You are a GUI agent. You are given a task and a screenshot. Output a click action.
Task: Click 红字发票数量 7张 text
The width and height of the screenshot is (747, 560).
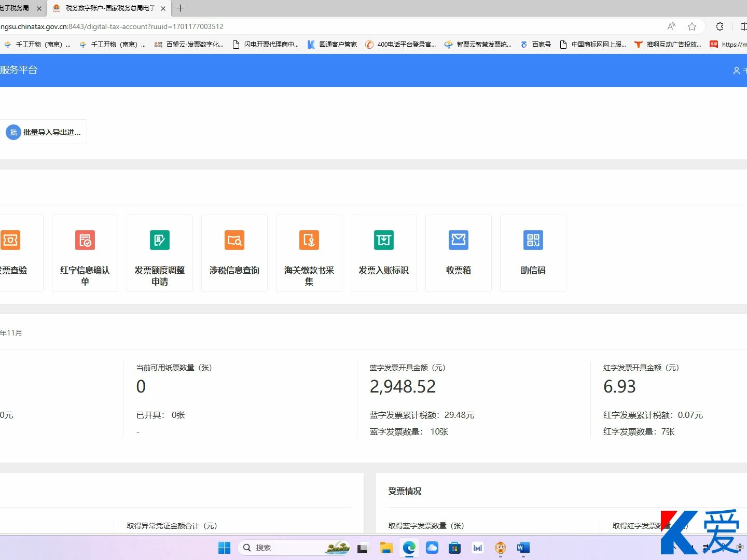tap(639, 431)
